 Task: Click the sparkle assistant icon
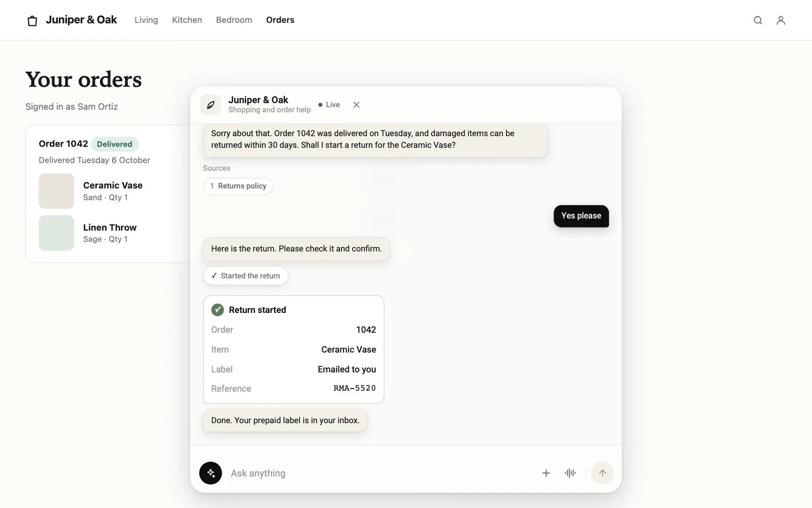click(x=211, y=473)
